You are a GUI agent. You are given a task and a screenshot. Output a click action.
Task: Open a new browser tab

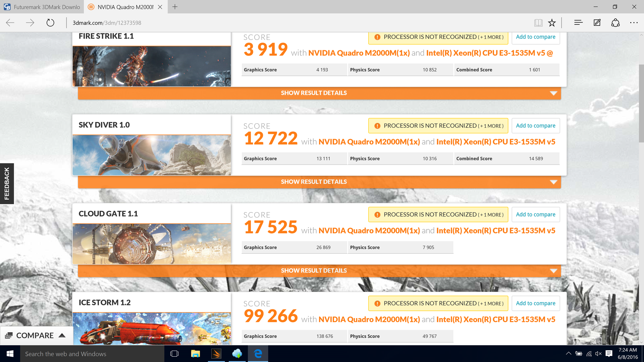[175, 7]
